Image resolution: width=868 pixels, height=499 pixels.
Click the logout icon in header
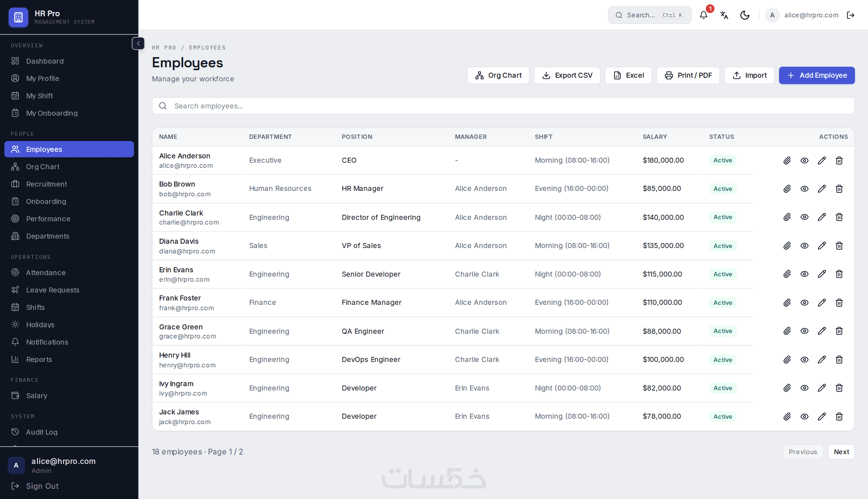851,15
